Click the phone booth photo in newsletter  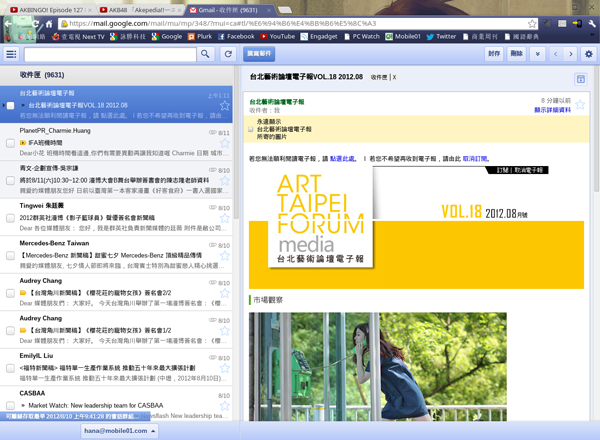coord(378,367)
